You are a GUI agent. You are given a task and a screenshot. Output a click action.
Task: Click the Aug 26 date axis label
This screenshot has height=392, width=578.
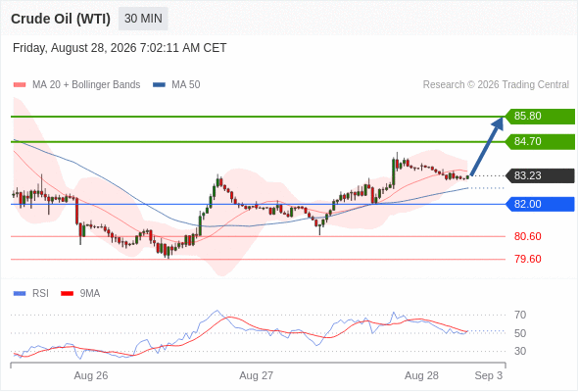tap(91, 375)
